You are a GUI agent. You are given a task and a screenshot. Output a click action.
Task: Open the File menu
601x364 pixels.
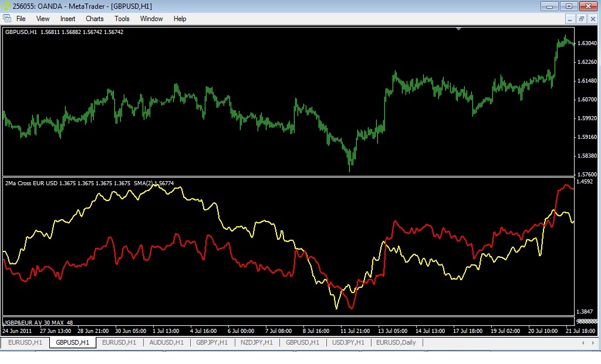pyautogui.click(x=21, y=19)
